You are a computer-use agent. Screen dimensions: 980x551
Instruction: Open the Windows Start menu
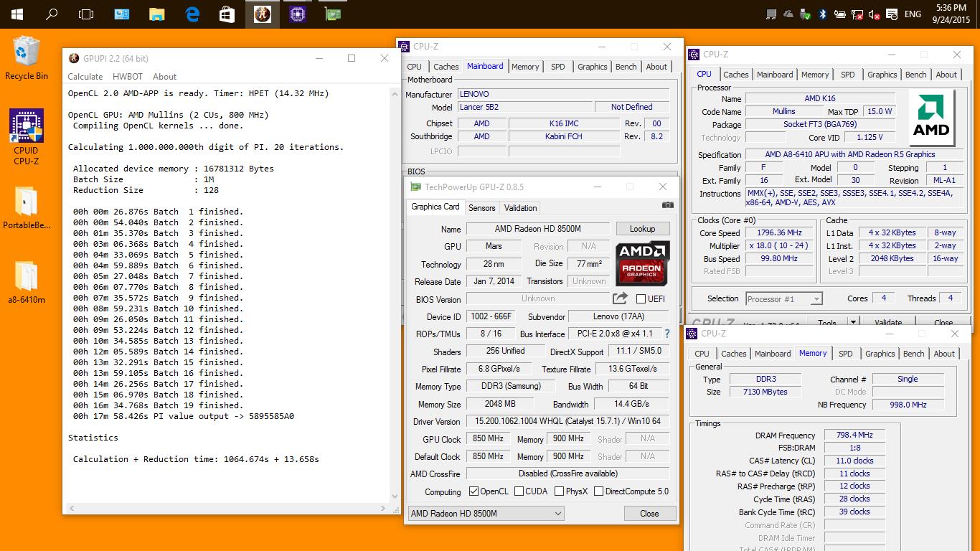click(16, 14)
